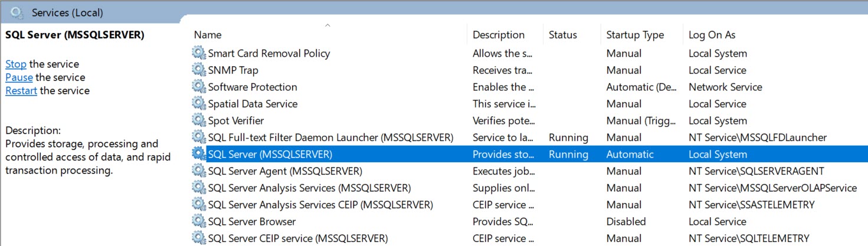Select the Smart Card Removal Policy service
This screenshot has width=868, height=246.
[269, 53]
